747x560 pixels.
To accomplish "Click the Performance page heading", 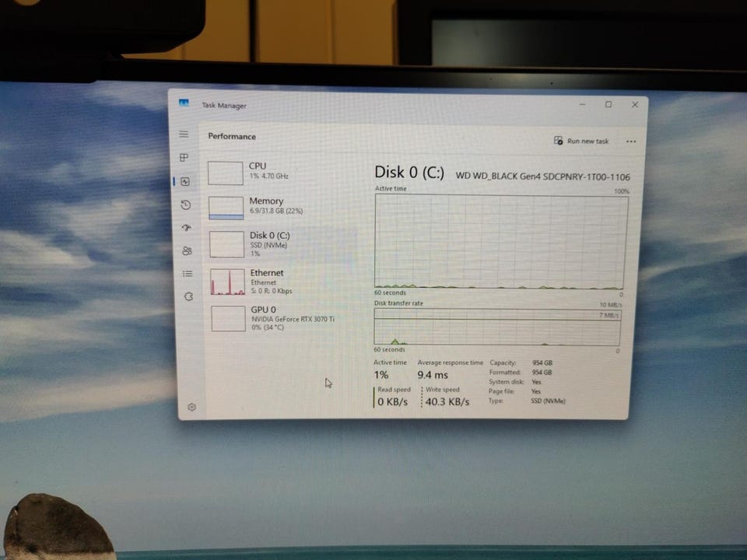I will [x=232, y=136].
